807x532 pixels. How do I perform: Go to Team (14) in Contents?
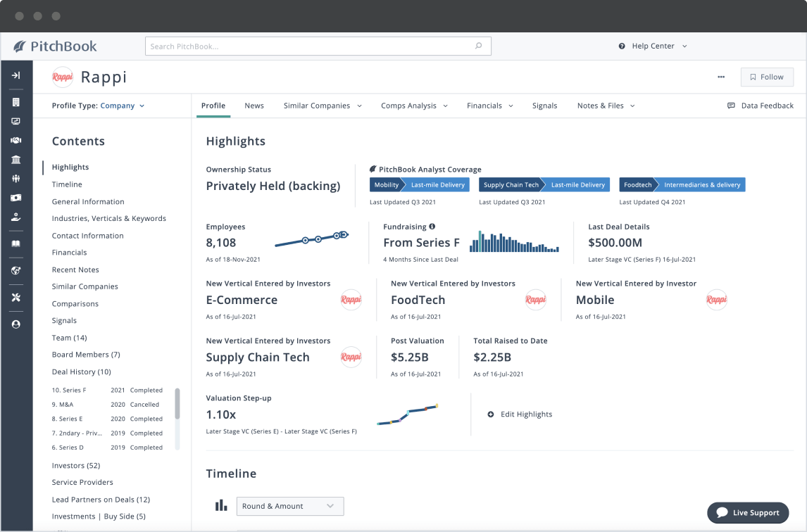[x=70, y=338]
